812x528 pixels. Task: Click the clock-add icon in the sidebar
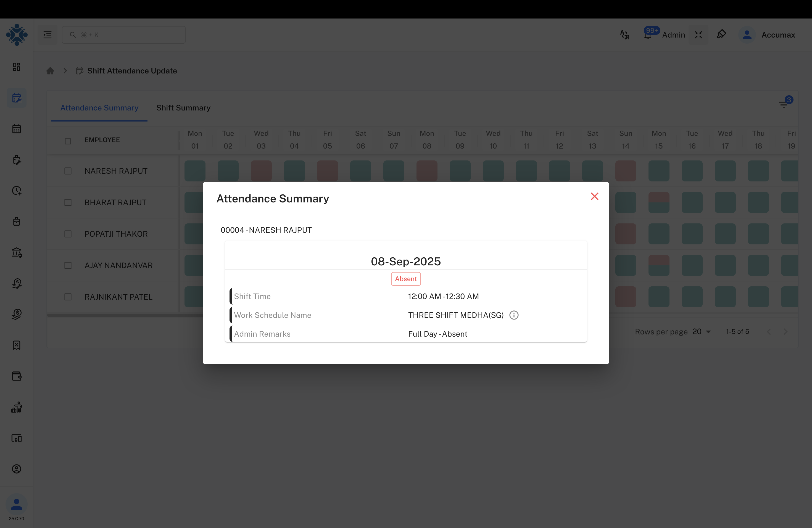tap(16, 191)
